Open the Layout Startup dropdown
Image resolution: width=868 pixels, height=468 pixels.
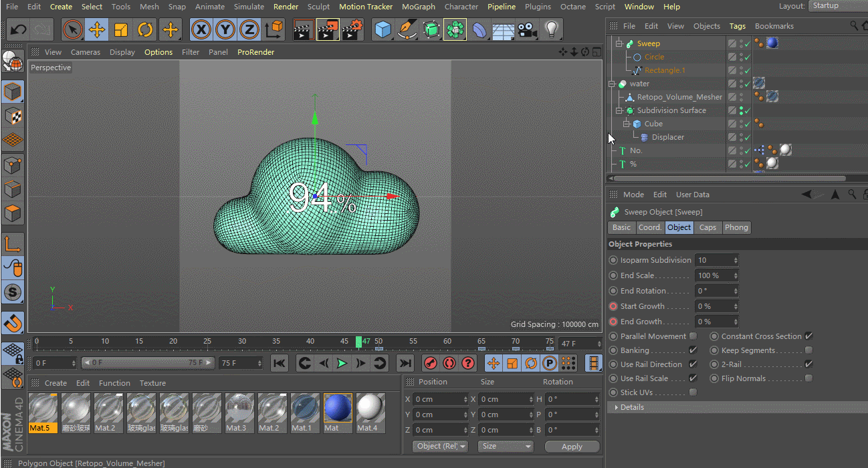[x=837, y=6]
